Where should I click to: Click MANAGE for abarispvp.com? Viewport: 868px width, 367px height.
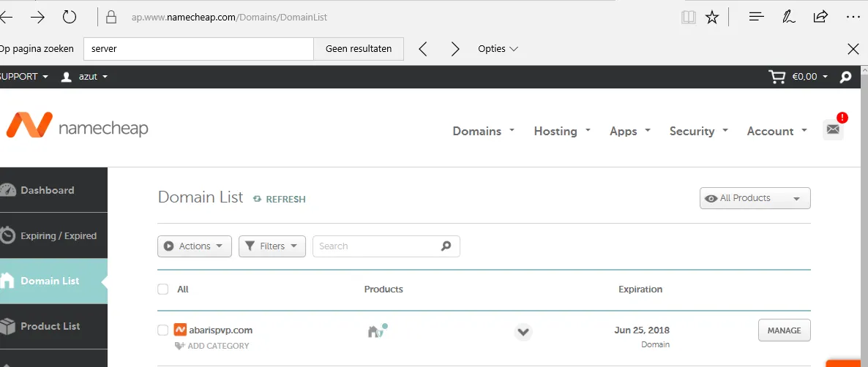784,330
